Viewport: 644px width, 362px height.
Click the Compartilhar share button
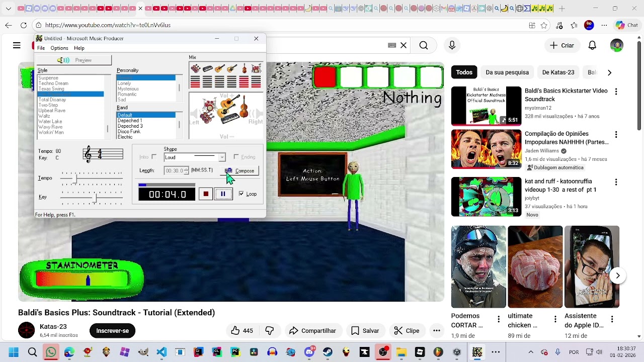[x=312, y=330]
